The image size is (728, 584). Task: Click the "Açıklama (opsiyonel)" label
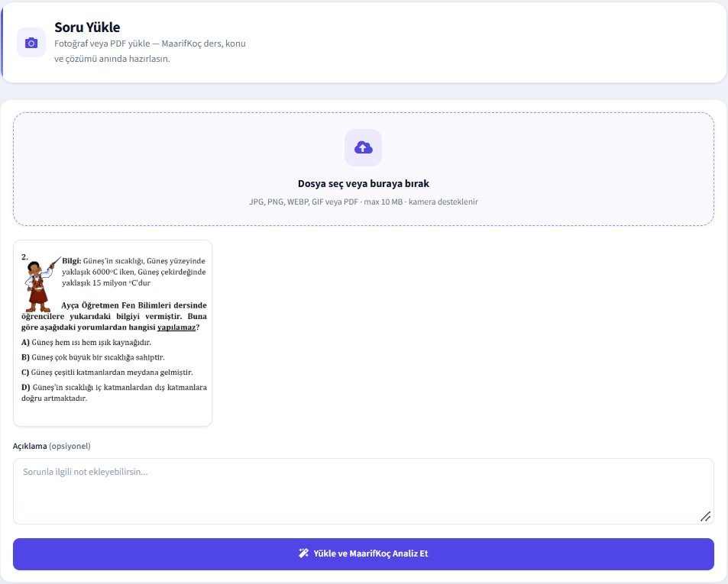tap(51, 446)
